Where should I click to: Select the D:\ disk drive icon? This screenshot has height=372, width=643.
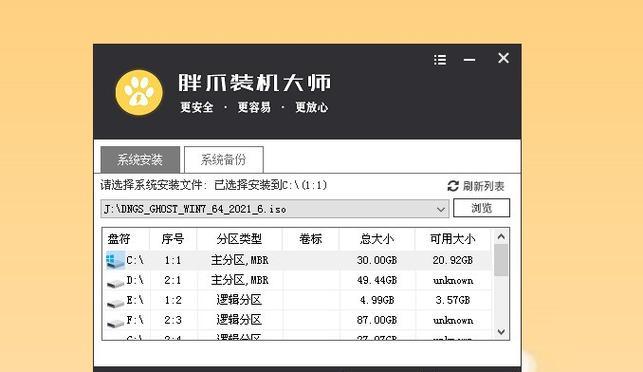click(x=115, y=283)
